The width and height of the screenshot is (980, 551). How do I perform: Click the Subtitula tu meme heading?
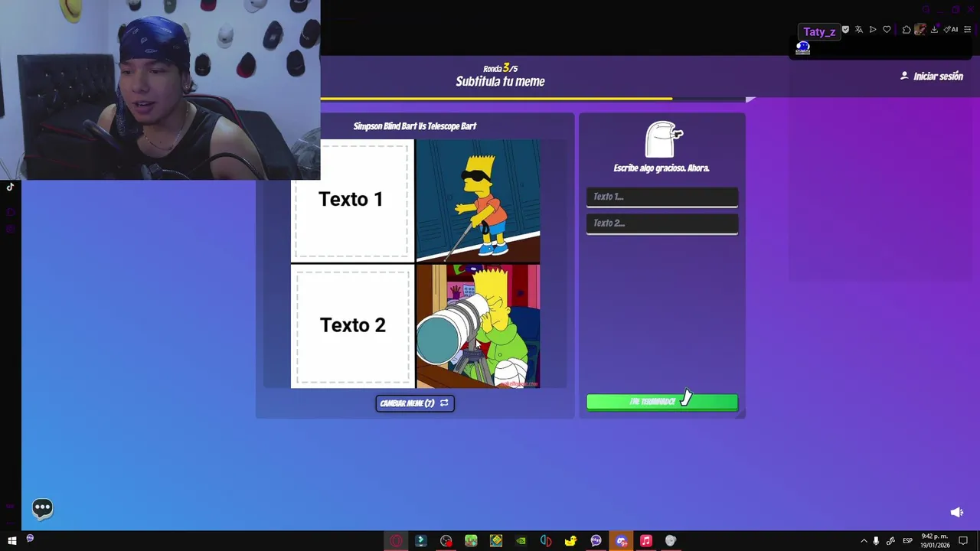(x=500, y=81)
